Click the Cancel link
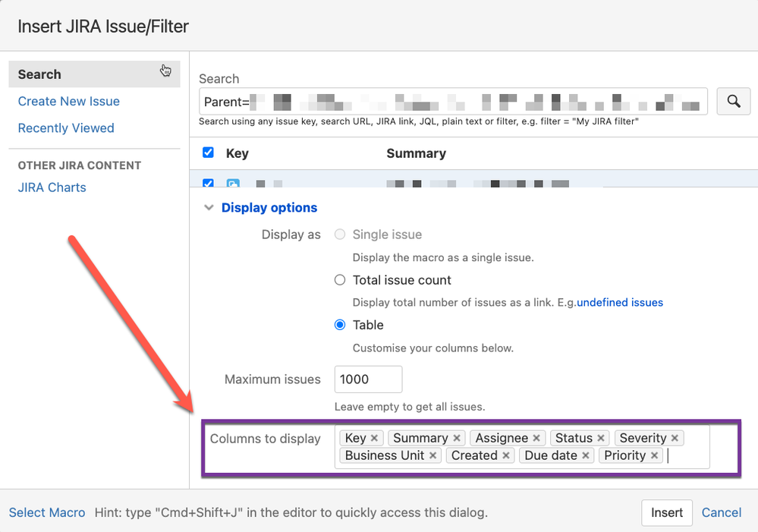758x532 pixels. [x=722, y=513]
